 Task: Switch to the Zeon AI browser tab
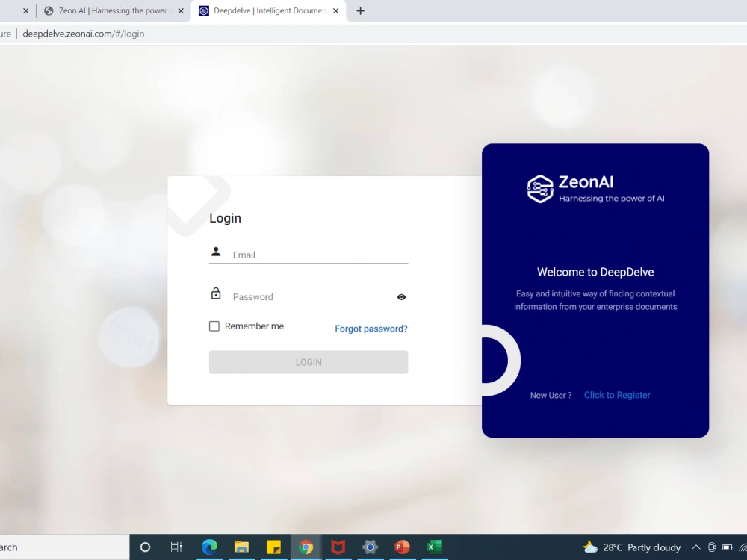[x=114, y=11]
